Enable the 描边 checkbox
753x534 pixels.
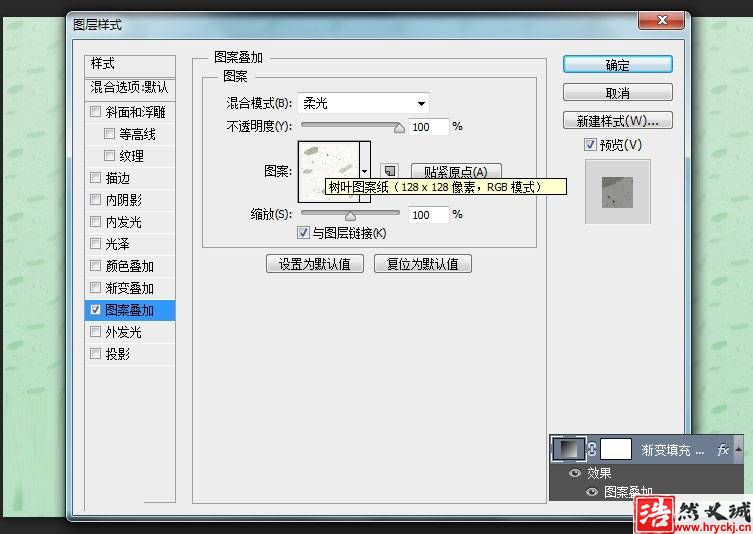pos(96,178)
